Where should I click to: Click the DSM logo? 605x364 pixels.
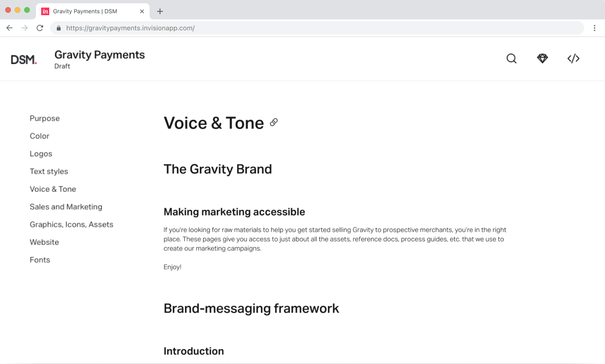24,60
